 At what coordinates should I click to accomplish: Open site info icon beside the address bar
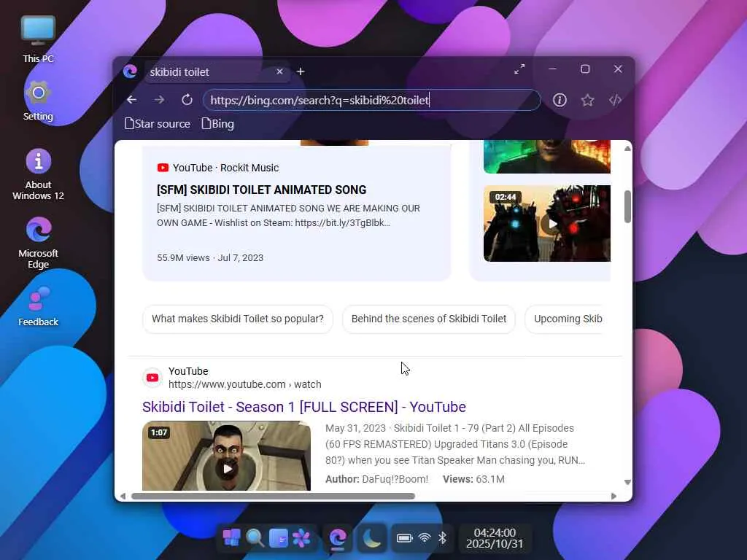tap(560, 100)
